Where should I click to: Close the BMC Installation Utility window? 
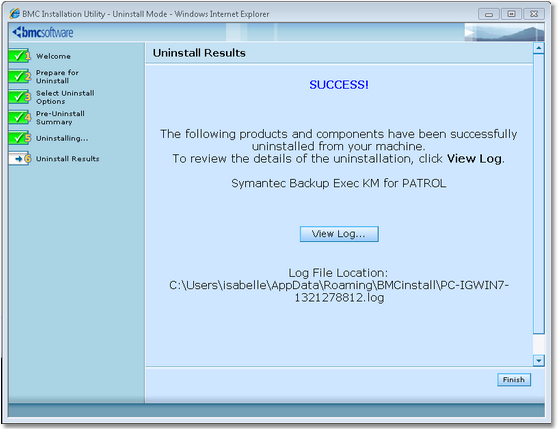(x=534, y=14)
